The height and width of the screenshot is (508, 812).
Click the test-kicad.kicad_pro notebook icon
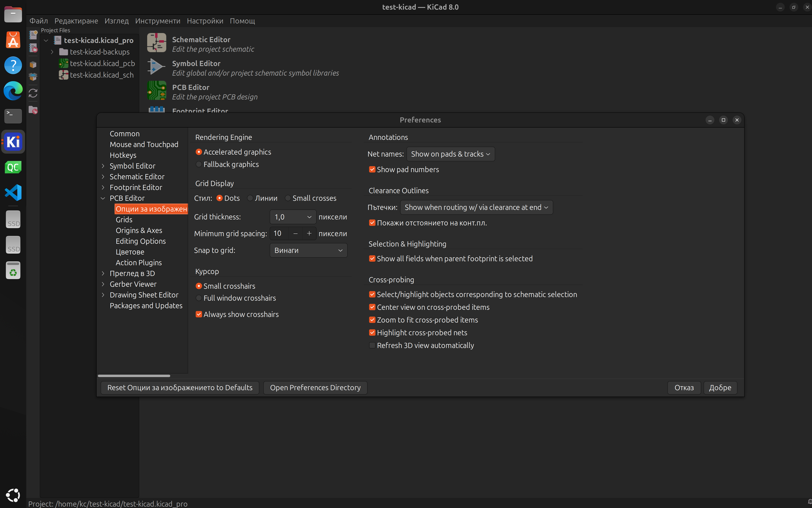click(x=57, y=40)
